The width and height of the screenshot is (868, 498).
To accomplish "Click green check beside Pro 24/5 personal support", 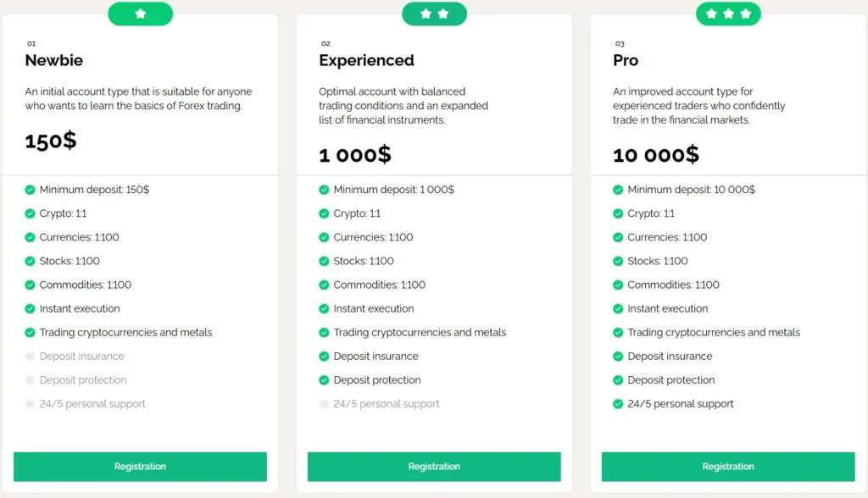I will click(618, 404).
